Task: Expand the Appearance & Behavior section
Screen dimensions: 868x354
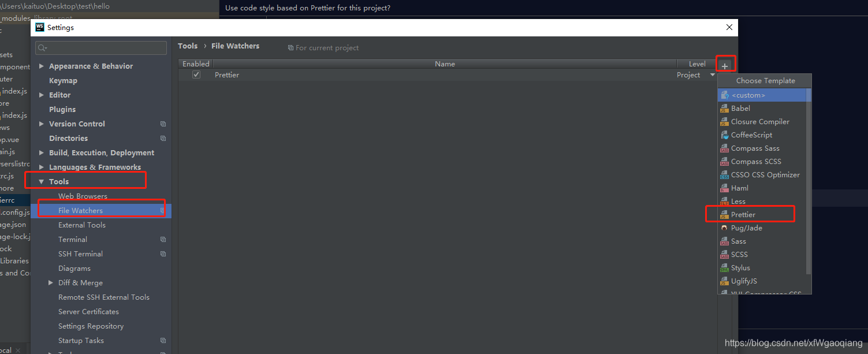Action: pos(41,66)
